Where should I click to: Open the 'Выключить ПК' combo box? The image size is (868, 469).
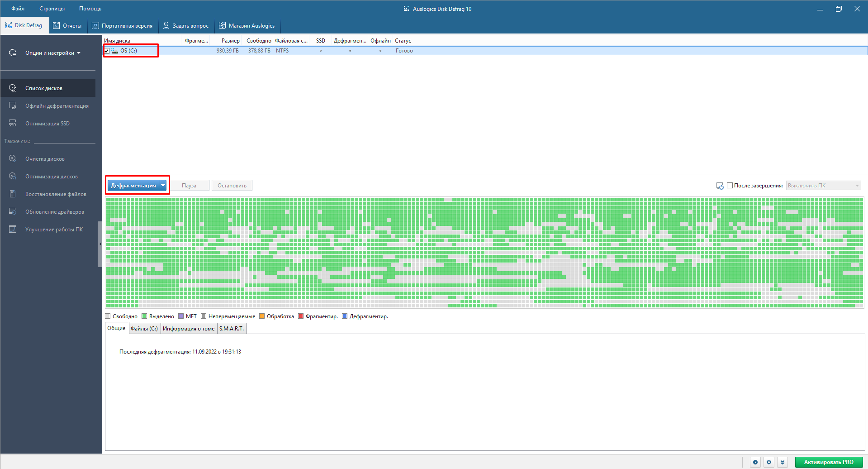(823, 186)
